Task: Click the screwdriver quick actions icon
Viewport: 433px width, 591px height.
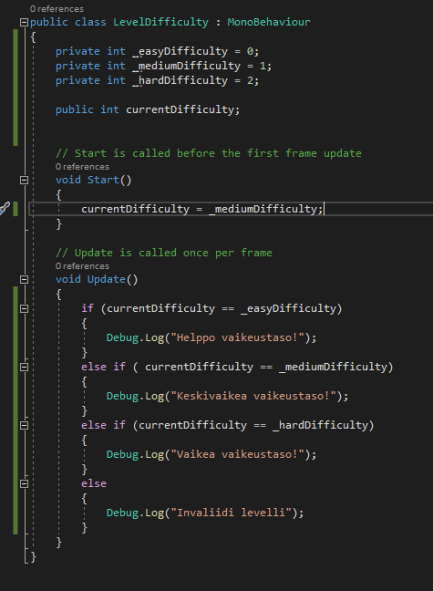Action: (x=4, y=208)
